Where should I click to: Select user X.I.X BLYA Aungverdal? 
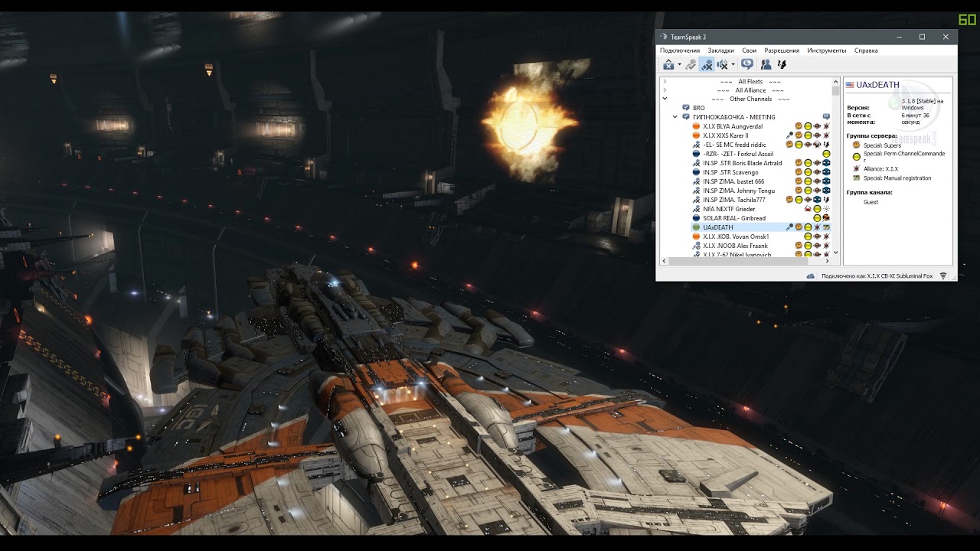(733, 126)
